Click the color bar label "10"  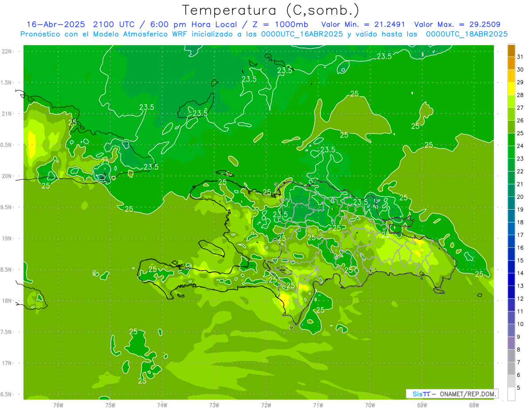(x=520, y=324)
